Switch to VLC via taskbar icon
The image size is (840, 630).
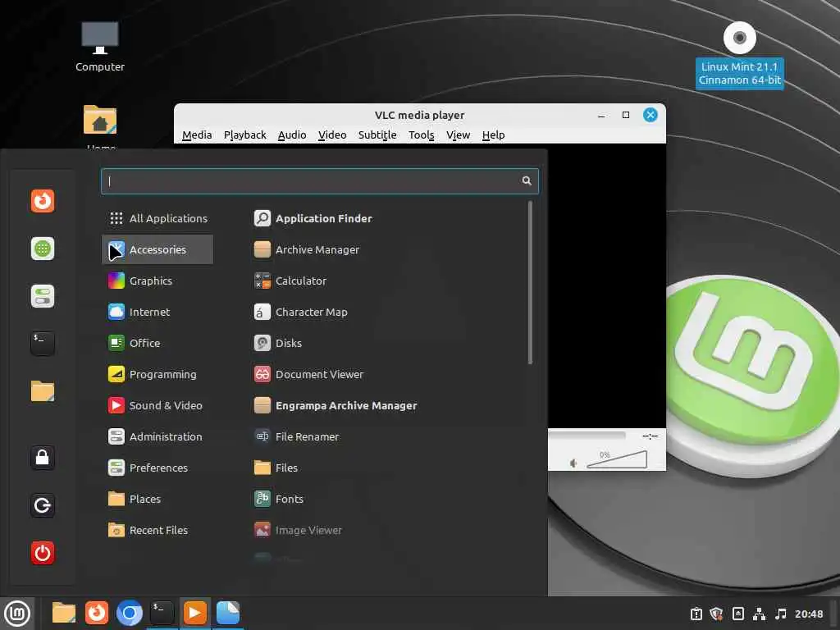coord(195,614)
